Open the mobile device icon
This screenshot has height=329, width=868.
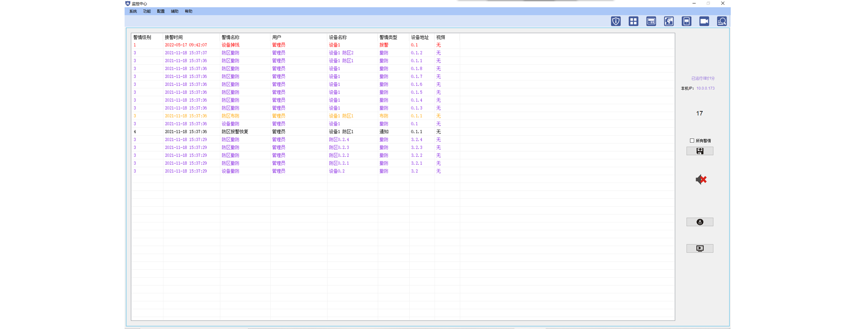(x=686, y=21)
